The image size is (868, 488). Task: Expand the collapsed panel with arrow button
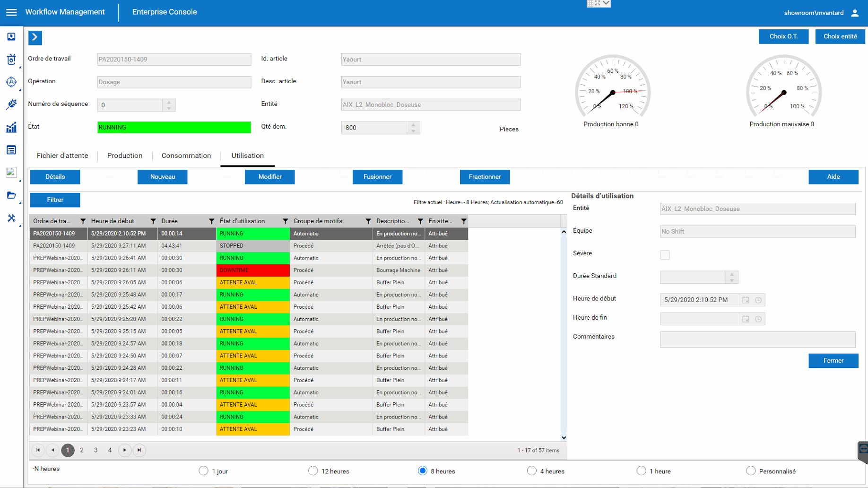35,37
